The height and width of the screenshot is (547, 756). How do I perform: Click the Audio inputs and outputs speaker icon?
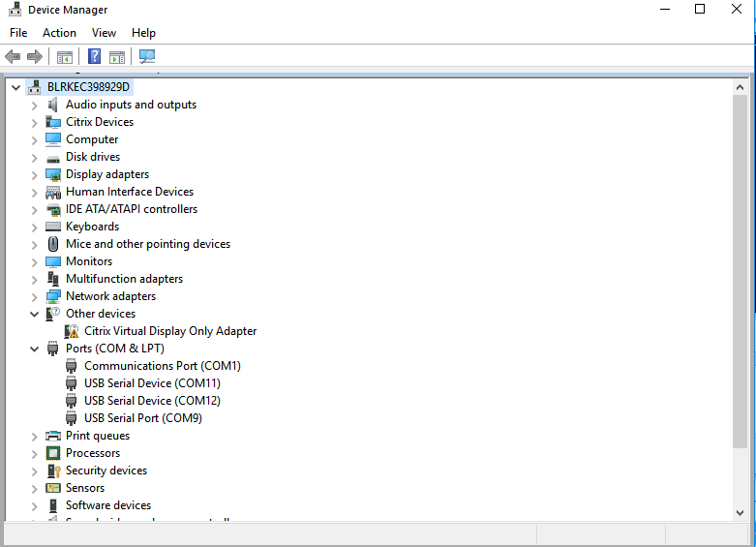(x=53, y=105)
